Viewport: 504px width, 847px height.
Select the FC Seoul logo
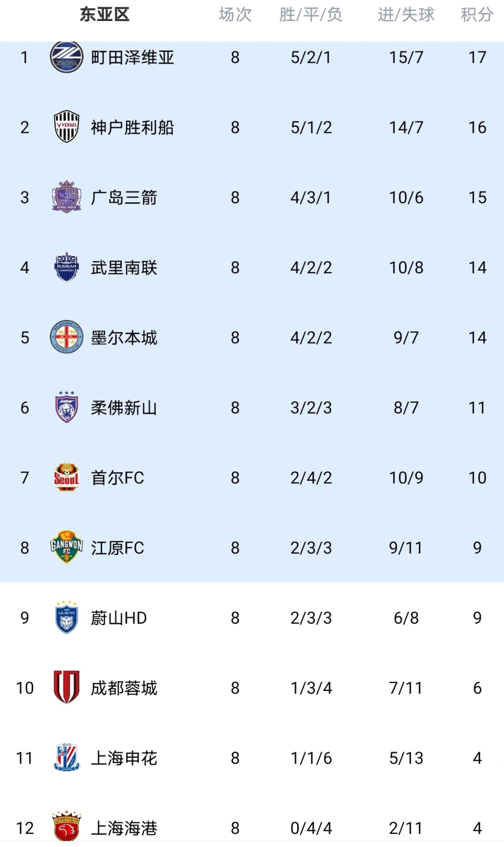[x=67, y=478]
